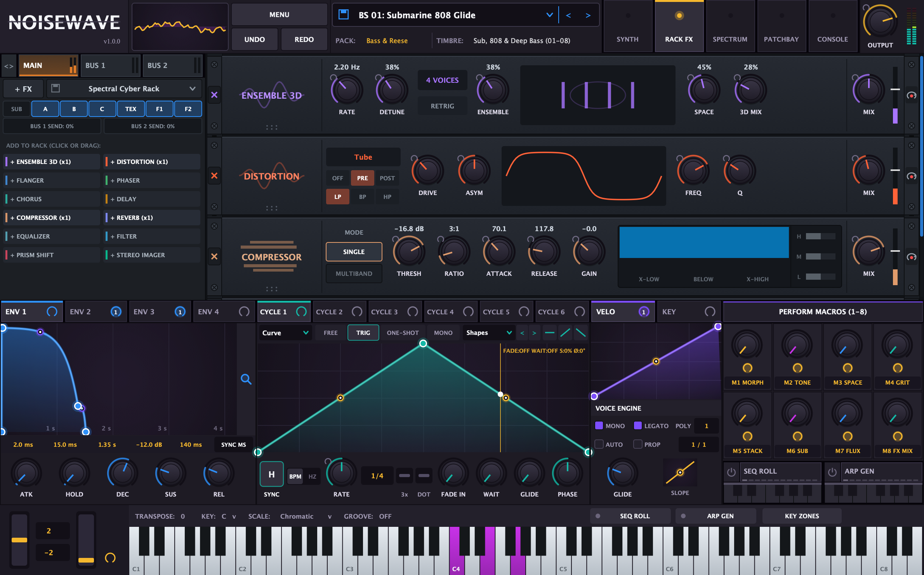
Task: Click the Ensemble 3D solo/monitor icon
Action: click(x=912, y=96)
